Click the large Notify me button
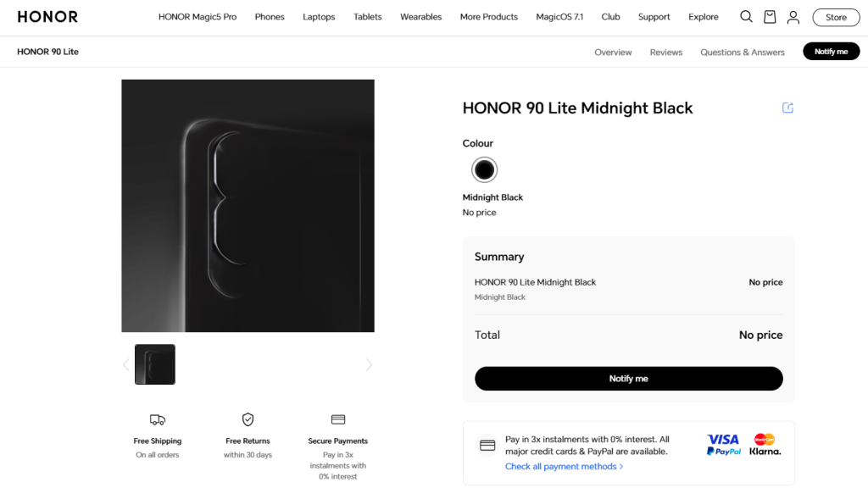This screenshot has height=499, width=868. (x=628, y=379)
